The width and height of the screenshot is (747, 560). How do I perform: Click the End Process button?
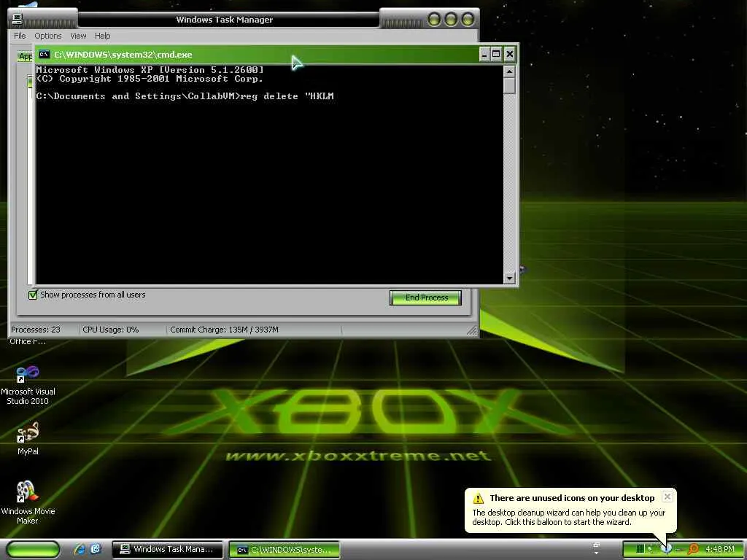pos(425,297)
